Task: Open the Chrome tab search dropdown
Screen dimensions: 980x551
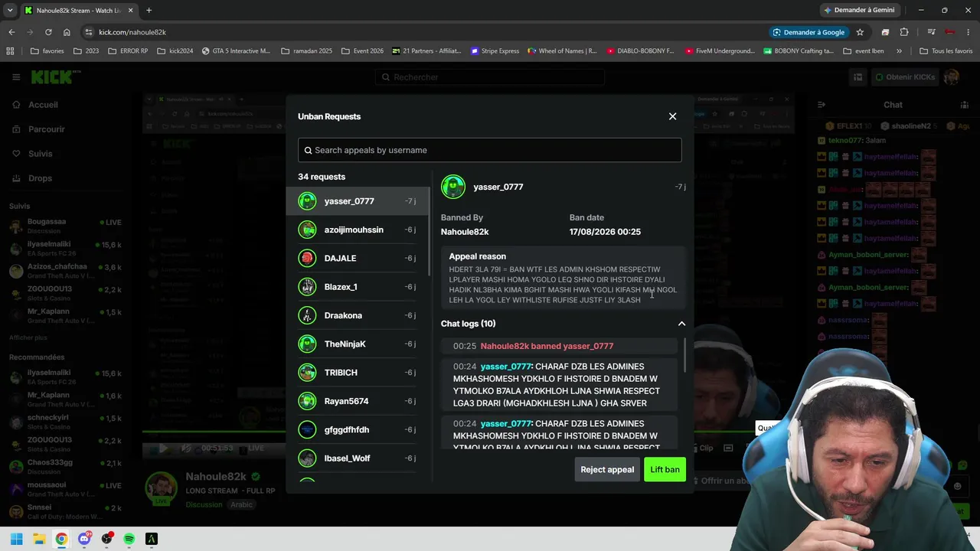Action: [x=10, y=10]
